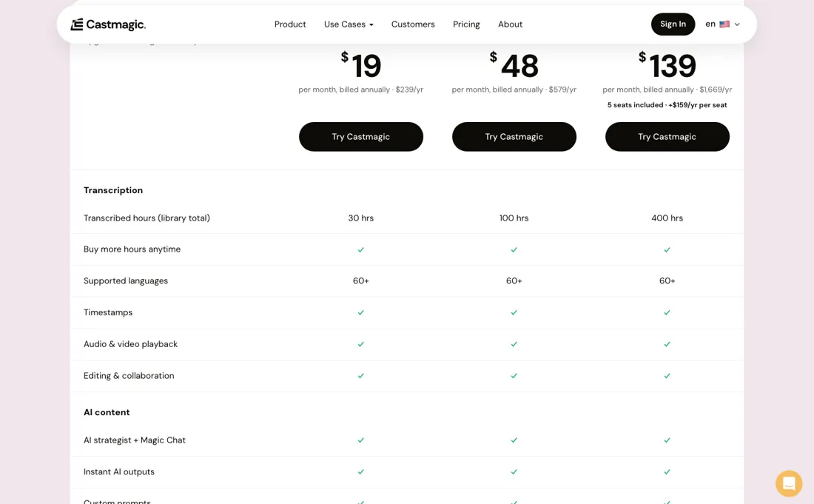Image resolution: width=814 pixels, height=504 pixels.
Task: Click the Audio & video playback label
Action: [130, 344]
